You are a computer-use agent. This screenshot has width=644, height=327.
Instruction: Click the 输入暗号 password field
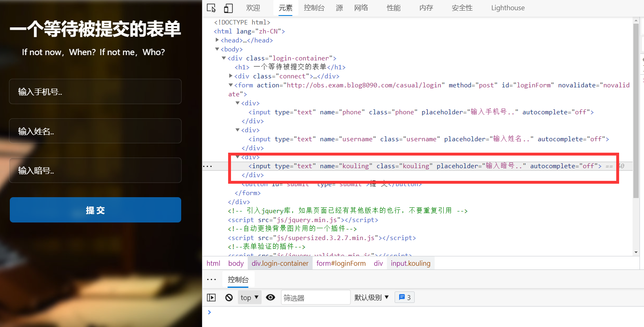[95, 170]
